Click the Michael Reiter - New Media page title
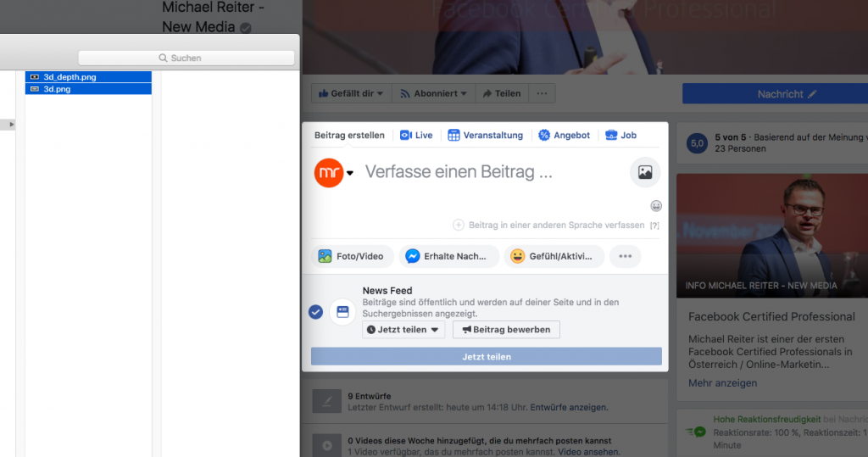The width and height of the screenshot is (868, 457). (213, 17)
